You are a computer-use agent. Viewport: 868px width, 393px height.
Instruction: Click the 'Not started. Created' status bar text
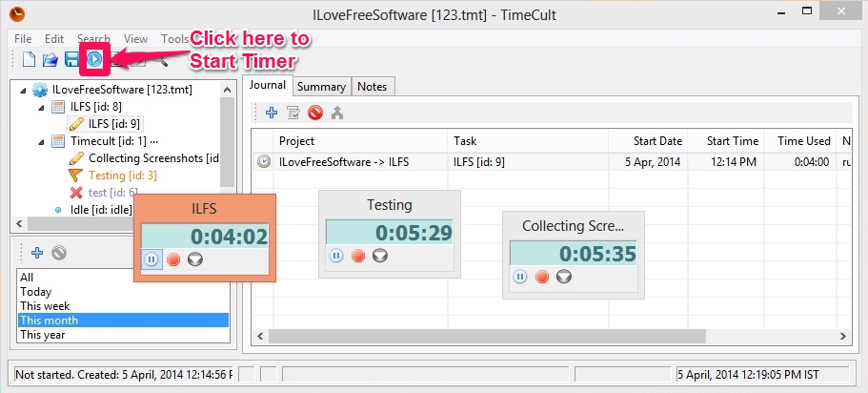tap(124, 375)
